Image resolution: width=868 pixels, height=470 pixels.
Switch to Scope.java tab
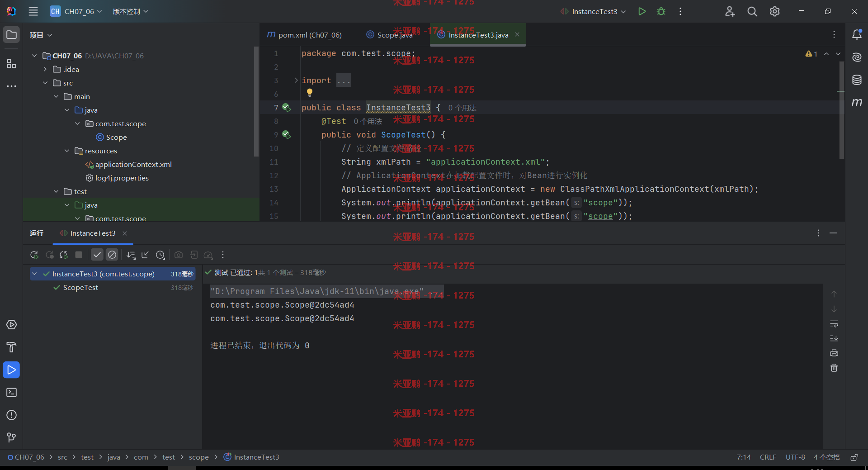click(x=389, y=35)
